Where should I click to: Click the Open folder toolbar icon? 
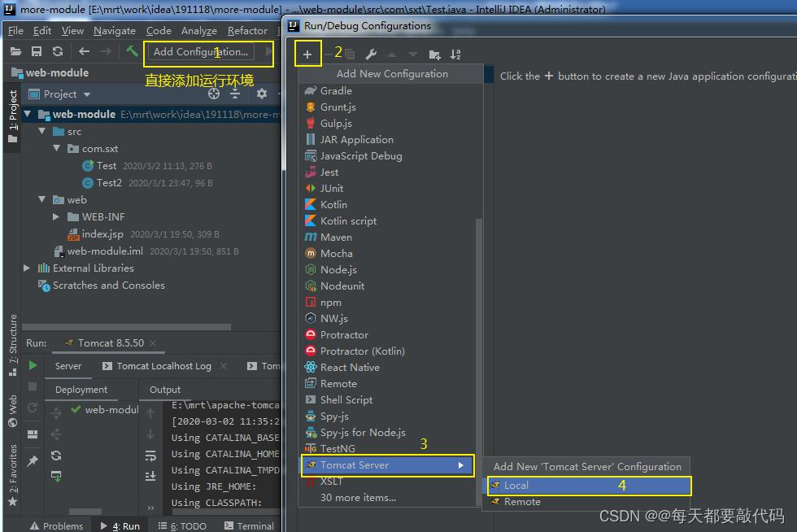coord(15,51)
